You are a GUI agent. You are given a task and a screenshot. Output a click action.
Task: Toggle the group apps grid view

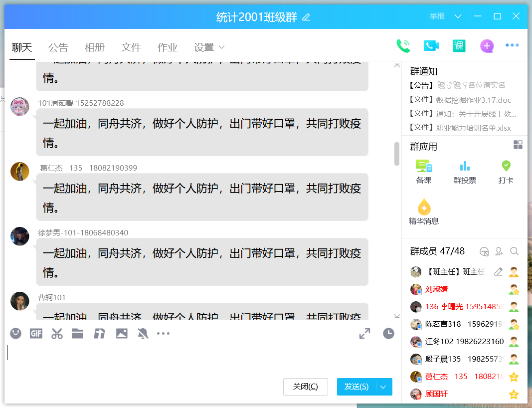click(x=518, y=145)
